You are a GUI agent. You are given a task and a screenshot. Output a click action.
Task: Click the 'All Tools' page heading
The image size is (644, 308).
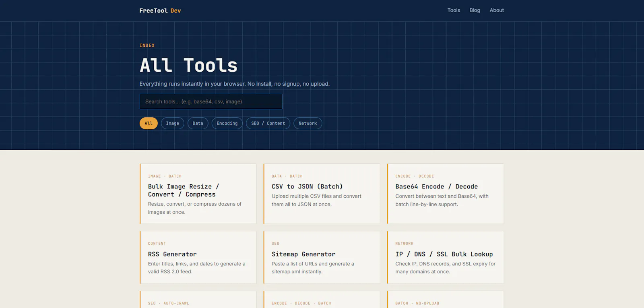[x=188, y=65]
